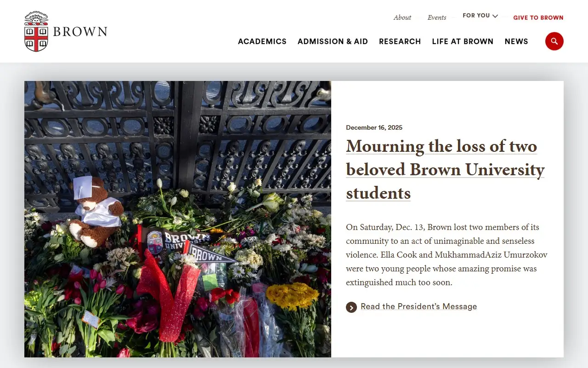Click the article summary paragraph text

(x=447, y=254)
